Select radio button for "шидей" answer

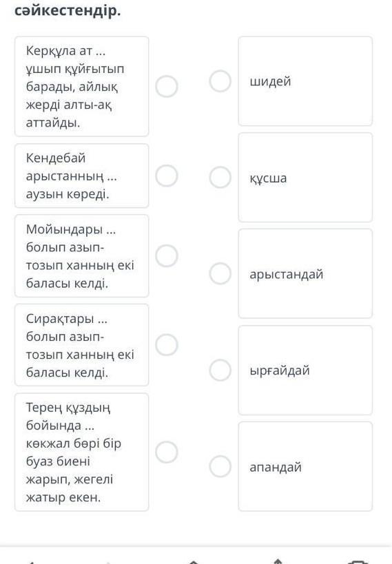tap(220, 81)
